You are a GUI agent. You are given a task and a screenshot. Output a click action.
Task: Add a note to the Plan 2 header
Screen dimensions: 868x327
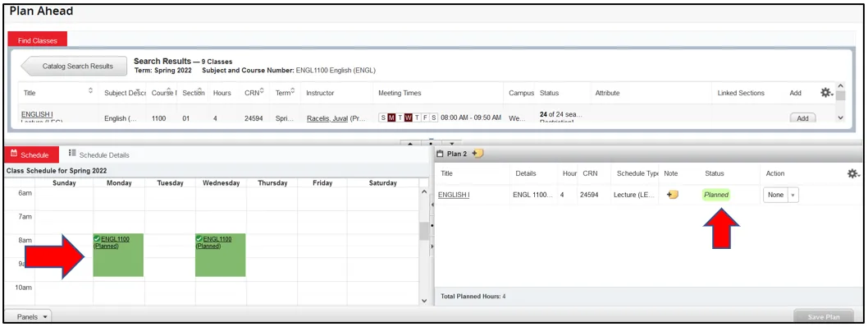(x=477, y=154)
